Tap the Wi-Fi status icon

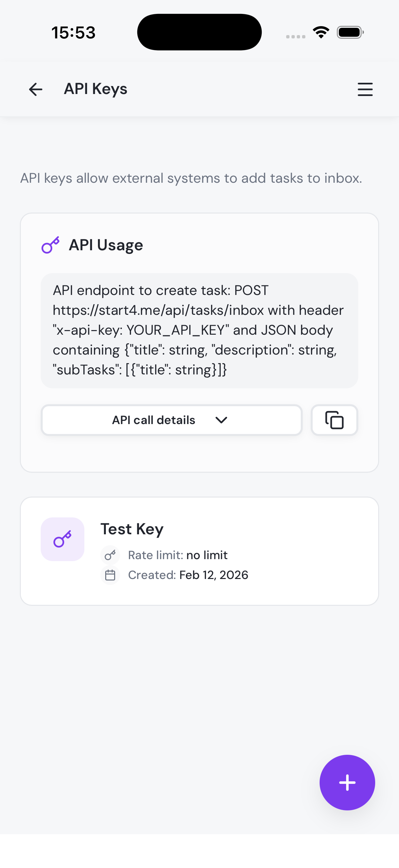(x=321, y=33)
